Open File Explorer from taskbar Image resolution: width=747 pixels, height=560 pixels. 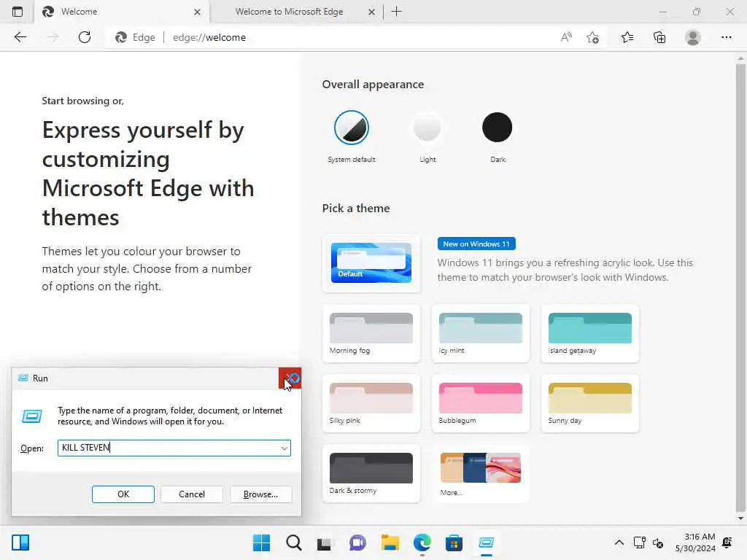pos(390,542)
